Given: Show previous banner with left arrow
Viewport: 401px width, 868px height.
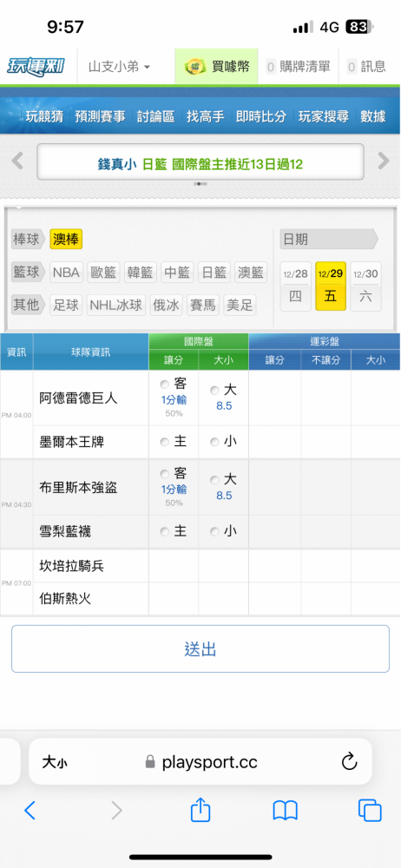Looking at the screenshot, I should tap(17, 161).
